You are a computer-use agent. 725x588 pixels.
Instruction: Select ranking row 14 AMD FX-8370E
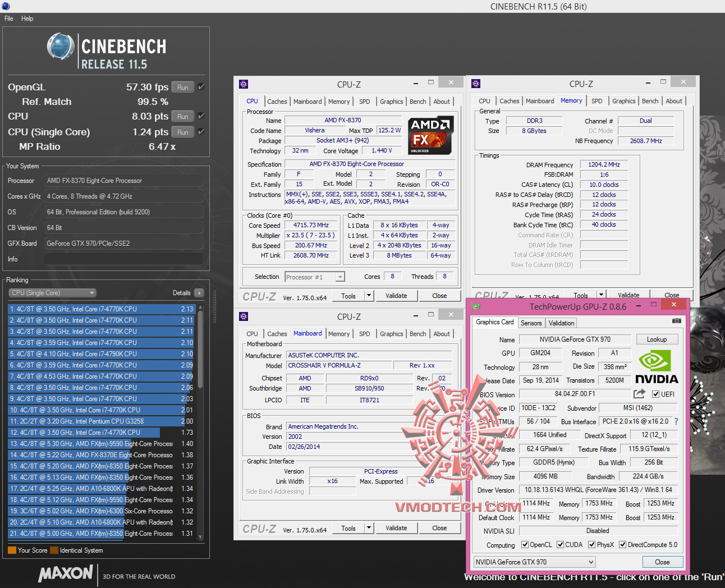click(101, 455)
